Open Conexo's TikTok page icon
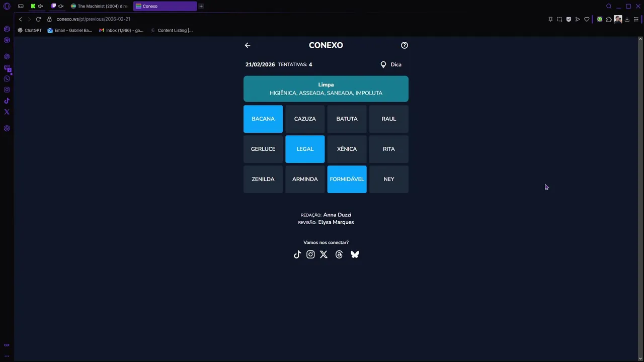The image size is (644, 362). coord(297,254)
